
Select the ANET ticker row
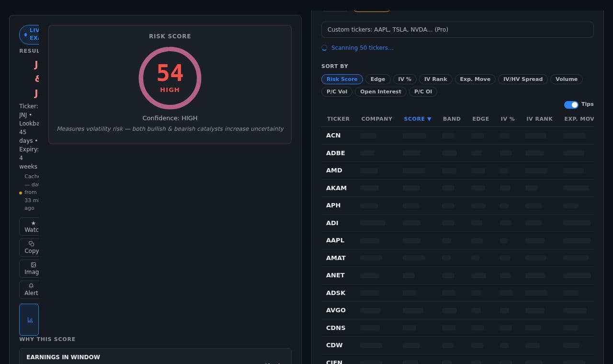click(457, 275)
